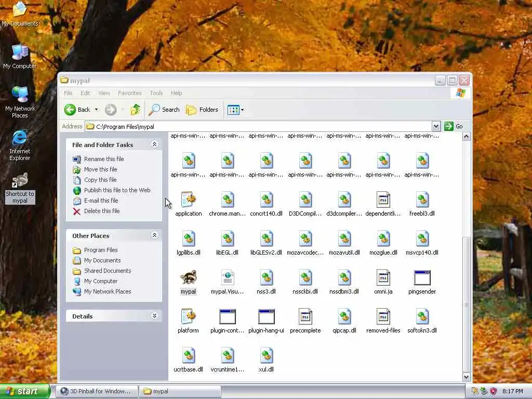Open Shared Documents in Other Places
Image resolution: width=532 pixels, height=399 pixels.
108,271
